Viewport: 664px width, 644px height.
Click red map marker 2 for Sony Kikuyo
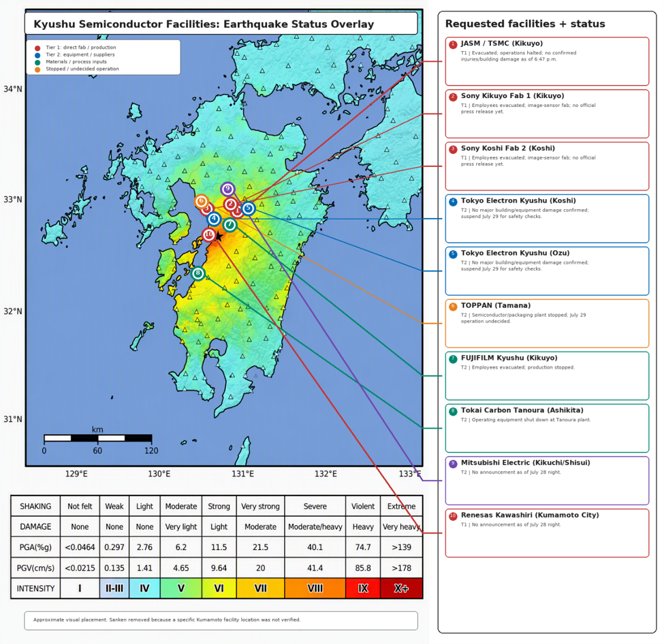(x=230, y=204)
